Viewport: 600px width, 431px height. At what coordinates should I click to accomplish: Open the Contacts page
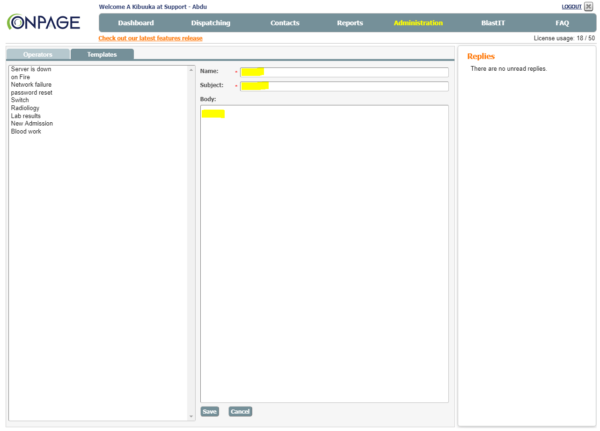[284, 22]
